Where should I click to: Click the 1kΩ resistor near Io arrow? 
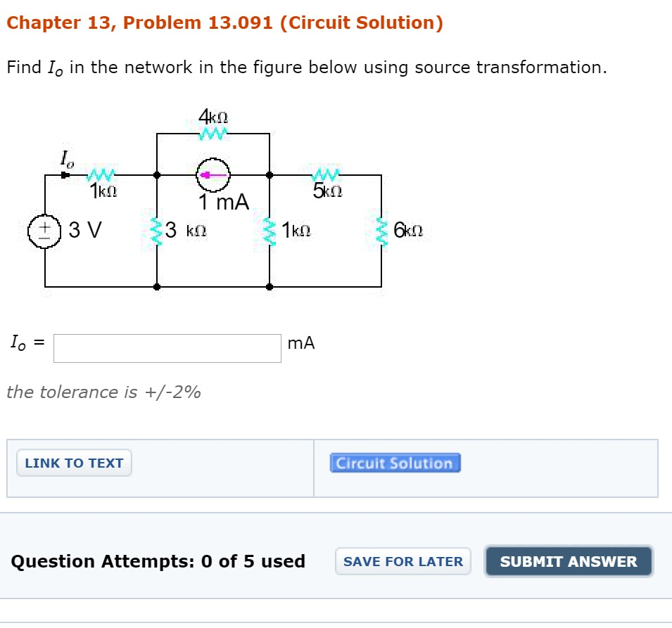coord(101,175)
